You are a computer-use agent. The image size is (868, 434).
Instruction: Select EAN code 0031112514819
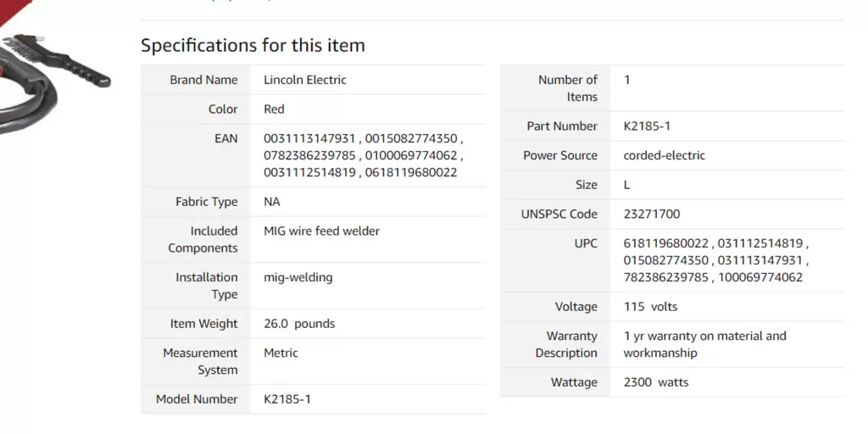click(309, 173)
